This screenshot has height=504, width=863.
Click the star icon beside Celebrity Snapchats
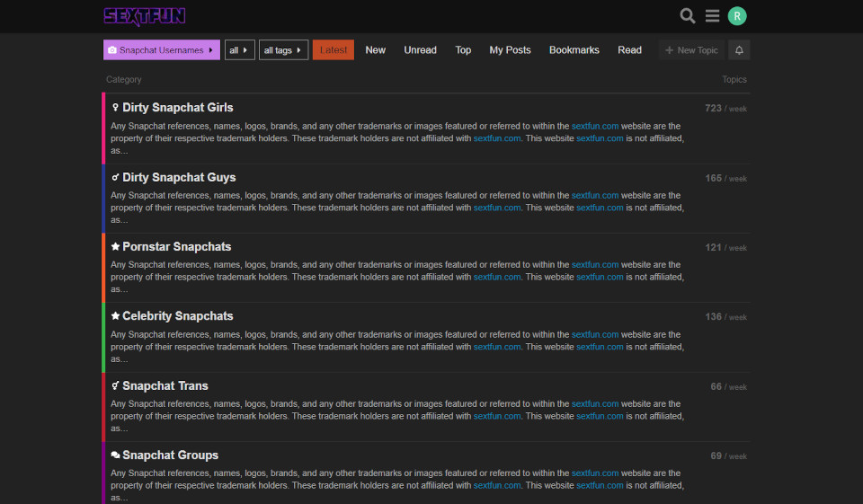[x=115, y=316]
